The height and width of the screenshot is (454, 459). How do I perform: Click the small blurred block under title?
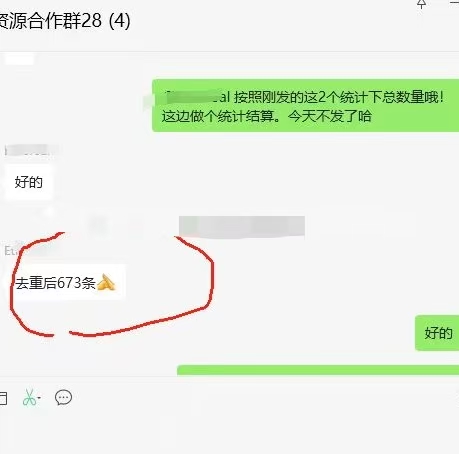[19, 59]
